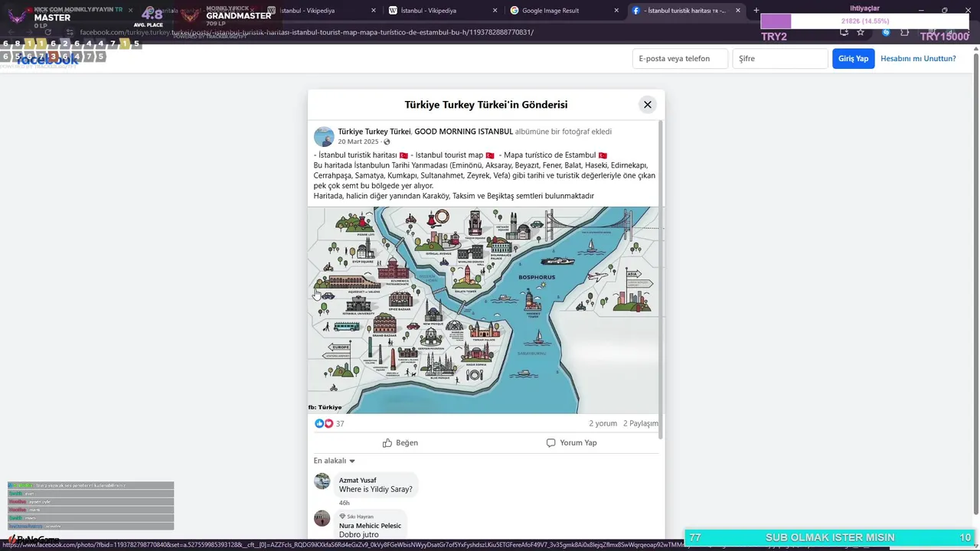
Task: Close the Google Image Result tab
Action: coord(616,11)
